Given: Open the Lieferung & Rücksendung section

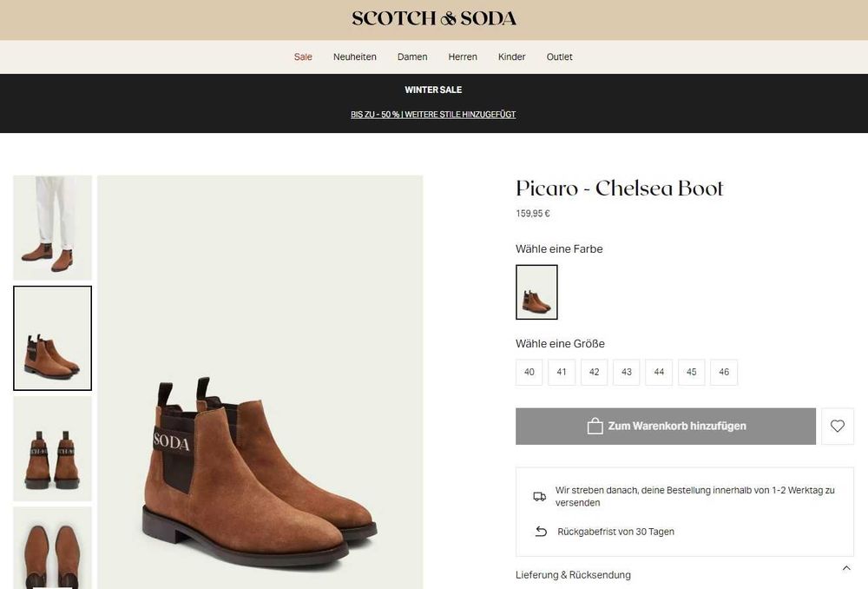Looking at the screenshot, I should point(574,575).
